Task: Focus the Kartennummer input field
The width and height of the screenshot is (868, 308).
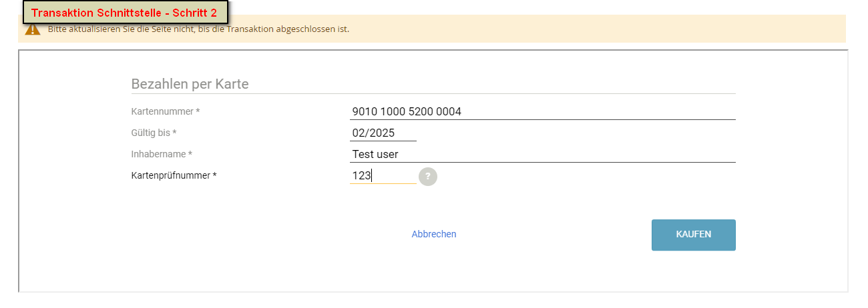Action: [x=542, y=111]
